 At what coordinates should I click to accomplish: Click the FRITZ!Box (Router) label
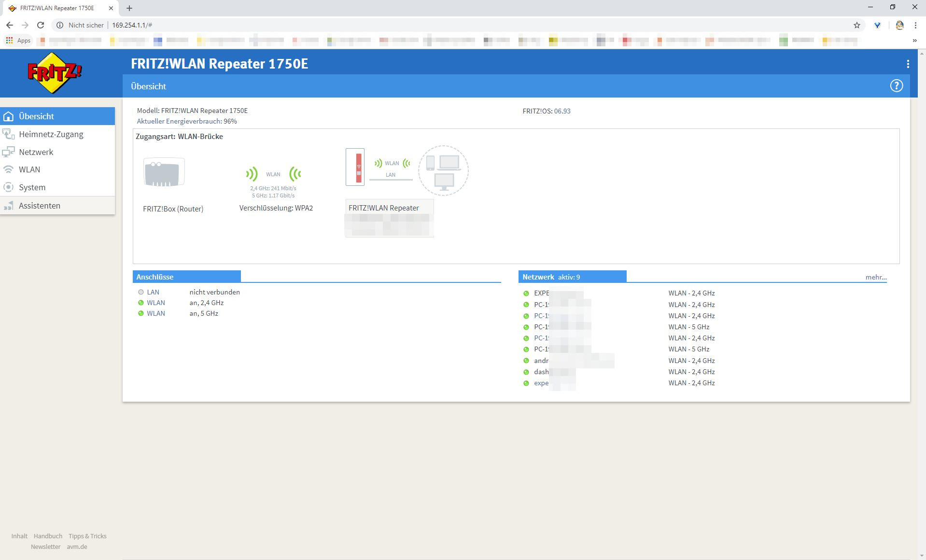click(x=173, y=209)
